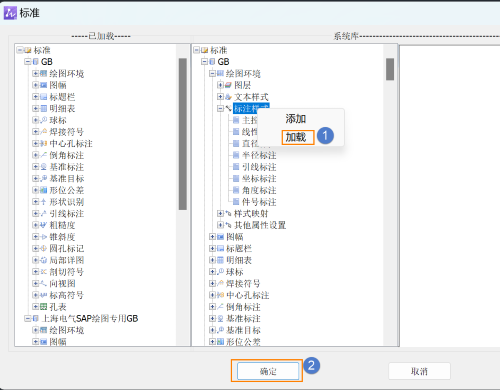Select 基准标注 in system library tree
Screen dimensions: 500x390
click(x=243, y=318)
